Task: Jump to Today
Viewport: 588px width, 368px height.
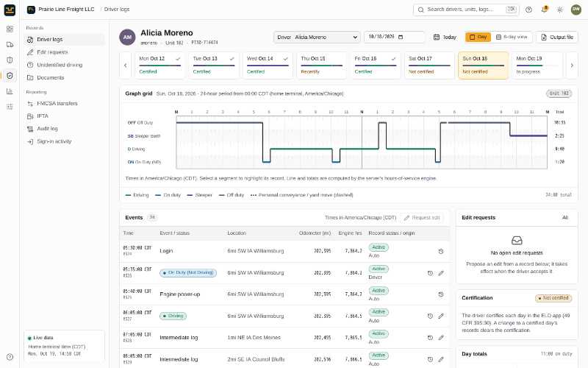Action: pos(445,38)
